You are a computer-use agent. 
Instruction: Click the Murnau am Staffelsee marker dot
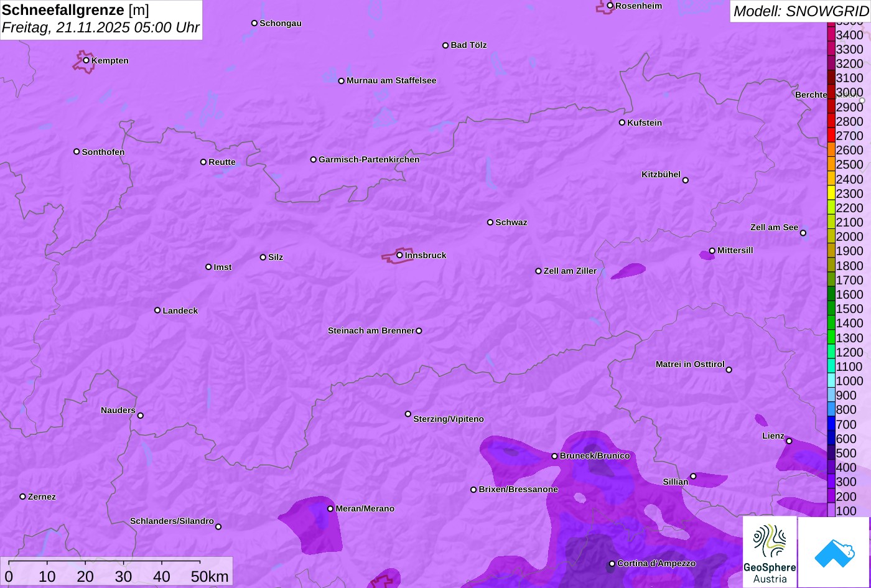tap(342, 80)
